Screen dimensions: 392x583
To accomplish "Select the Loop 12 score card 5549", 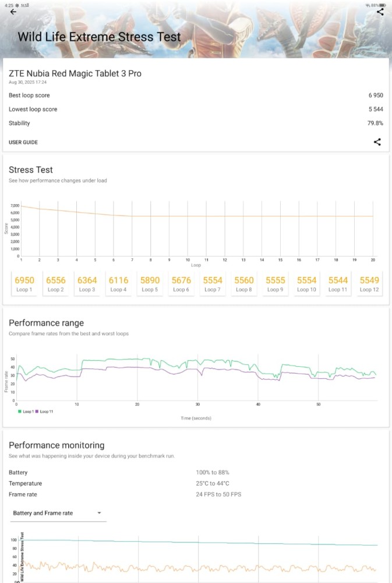I will pos(369,284).
